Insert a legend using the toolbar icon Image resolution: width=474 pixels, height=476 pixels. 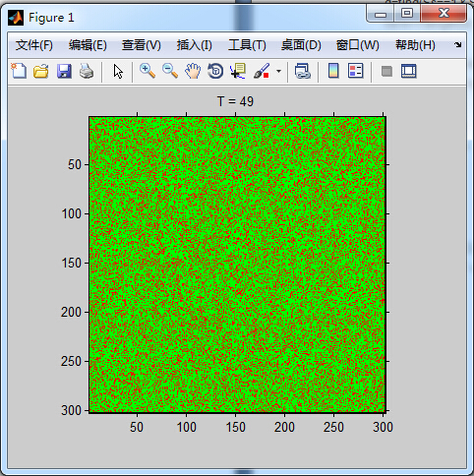(356, 71)
